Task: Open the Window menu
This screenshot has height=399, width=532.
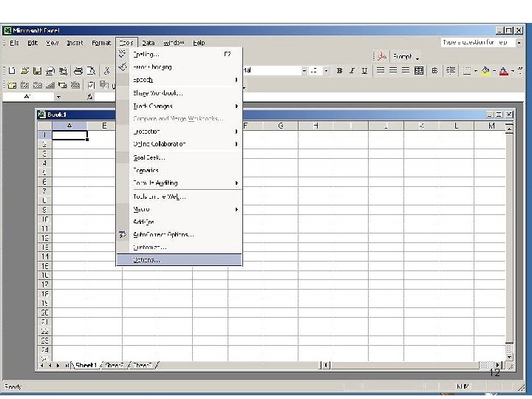Action: point(174,43)
